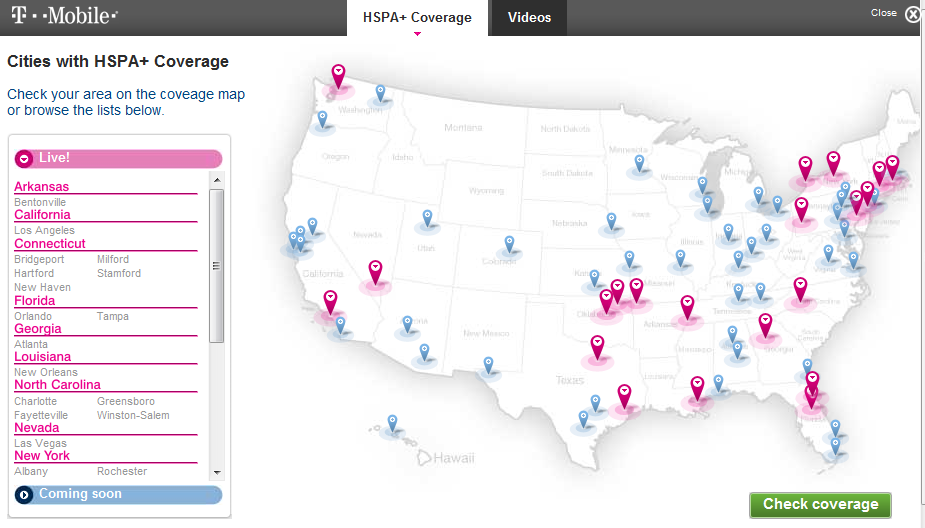This screenshot has height=528, width=925.
Task: Click the city list scrollbar thumb
Action: (x=217, y=265)
